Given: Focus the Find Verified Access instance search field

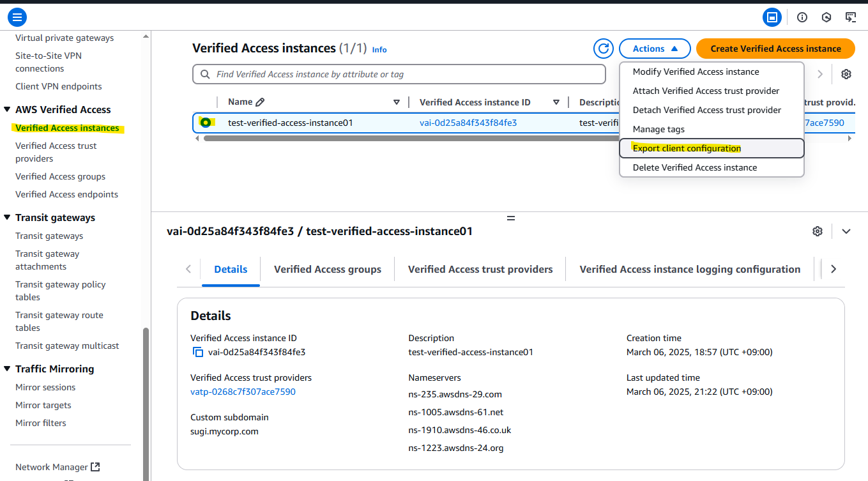Looking at the screenshot, I should click(x=399, y=74).
